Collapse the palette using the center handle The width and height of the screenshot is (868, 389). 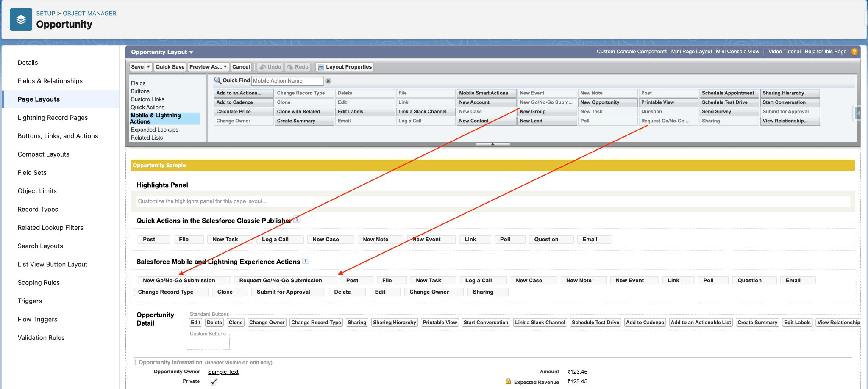tap(492, 144)
